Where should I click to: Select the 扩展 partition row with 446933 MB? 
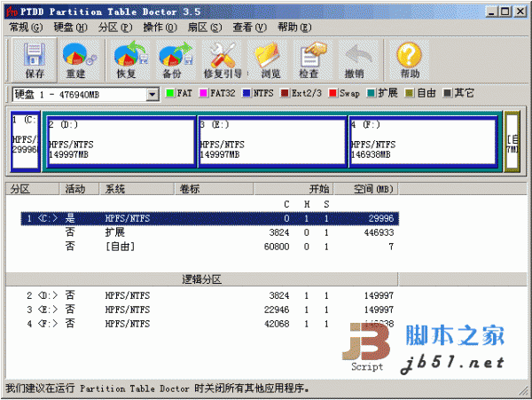[x=209, y=232]
